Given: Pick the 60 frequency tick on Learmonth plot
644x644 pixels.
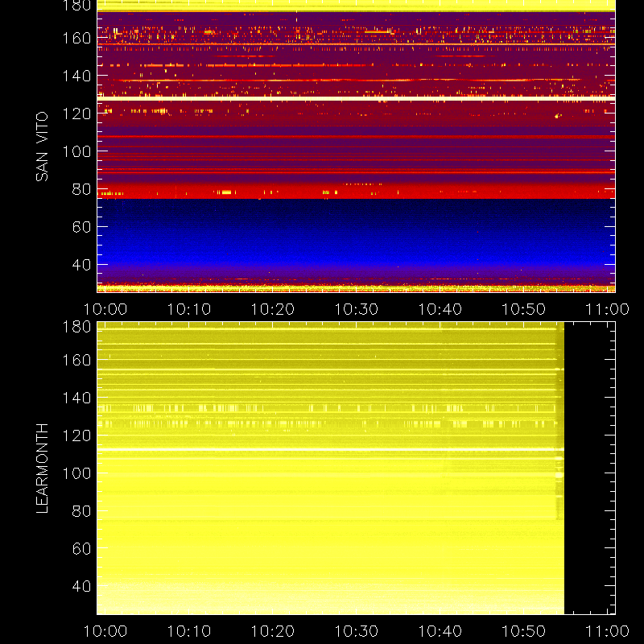Looking at the screenshot, I should [81, 548].
